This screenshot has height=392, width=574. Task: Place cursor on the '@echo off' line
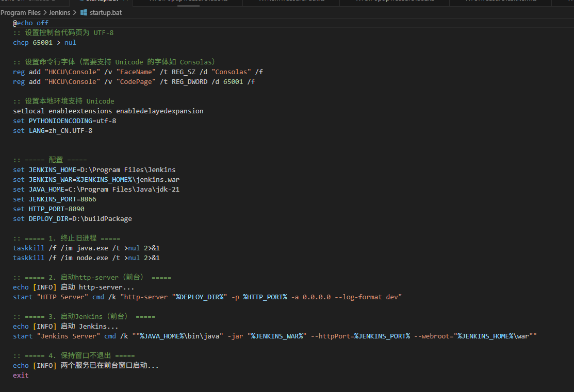[31, 23]
